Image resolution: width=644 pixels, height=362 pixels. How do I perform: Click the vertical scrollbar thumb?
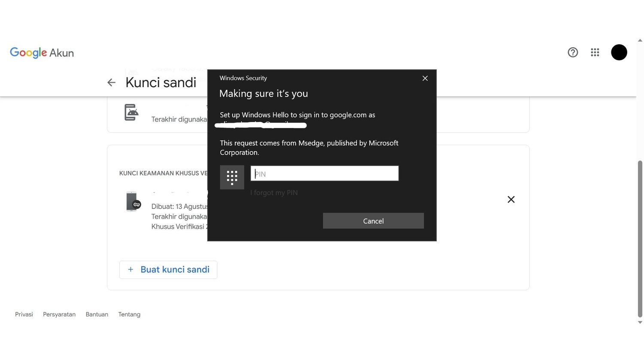pos(640,238)
